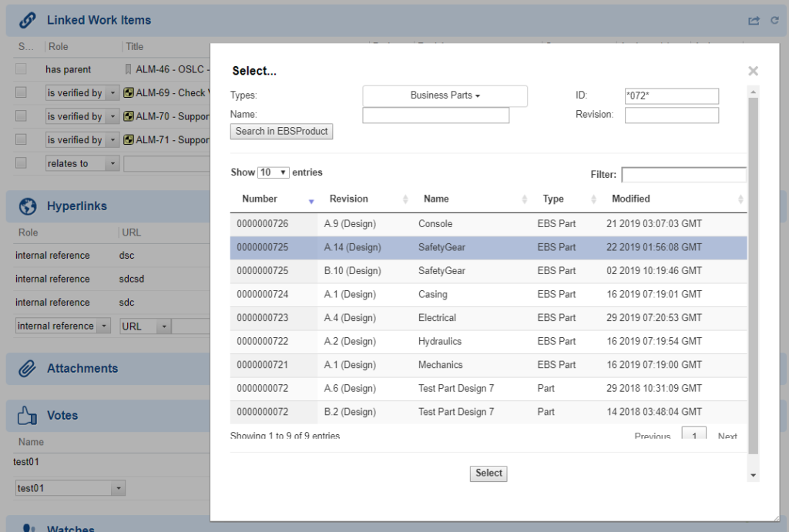Image resolution: width=789 pixels, height=532 pixels.
Task: Click the 'has parent' role text
Action: (x=68, y=69)
